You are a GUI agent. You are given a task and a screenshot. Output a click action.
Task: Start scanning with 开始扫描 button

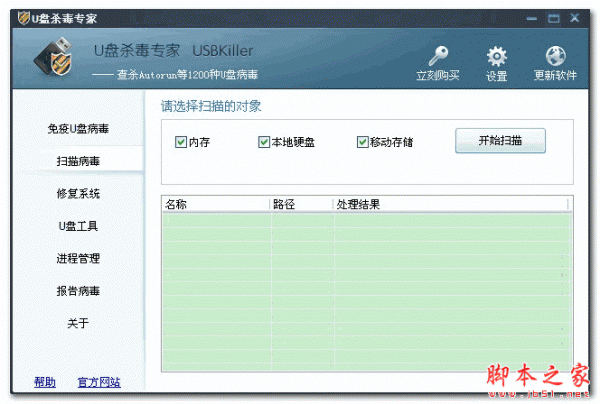coord(500,140)
